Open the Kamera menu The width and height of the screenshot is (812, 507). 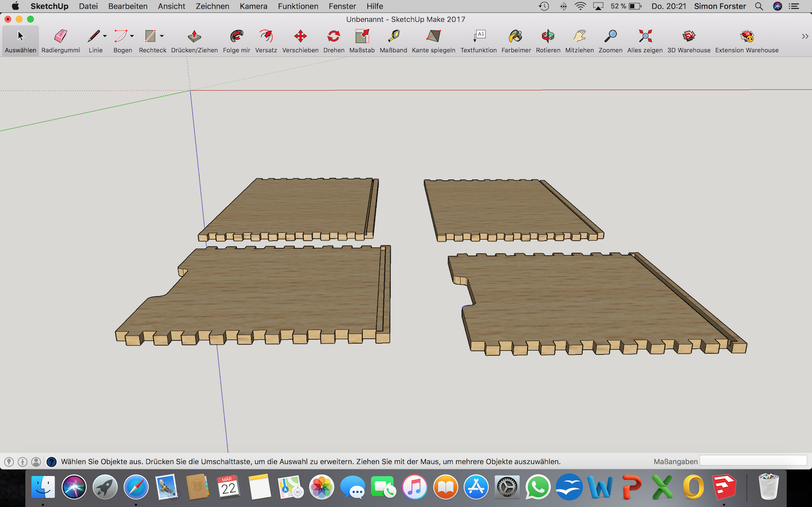pyautogui.click(x=253, y=6)
